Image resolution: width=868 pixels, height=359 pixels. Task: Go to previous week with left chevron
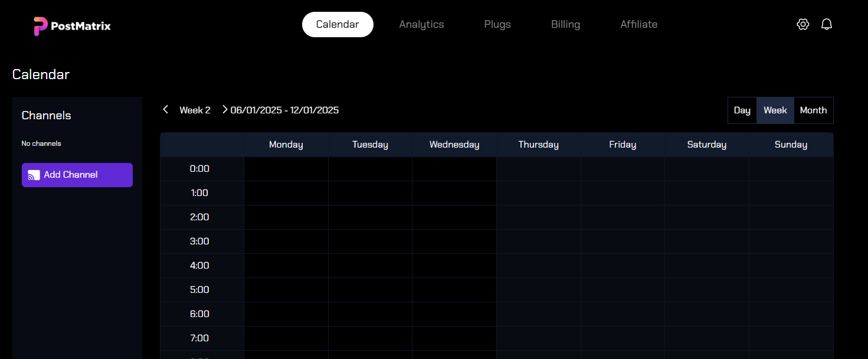[166, 110]
